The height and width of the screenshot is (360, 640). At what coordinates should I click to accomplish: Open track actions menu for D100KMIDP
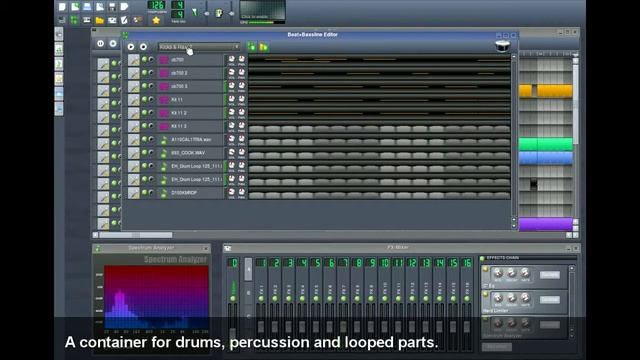[x=133, y=193]
